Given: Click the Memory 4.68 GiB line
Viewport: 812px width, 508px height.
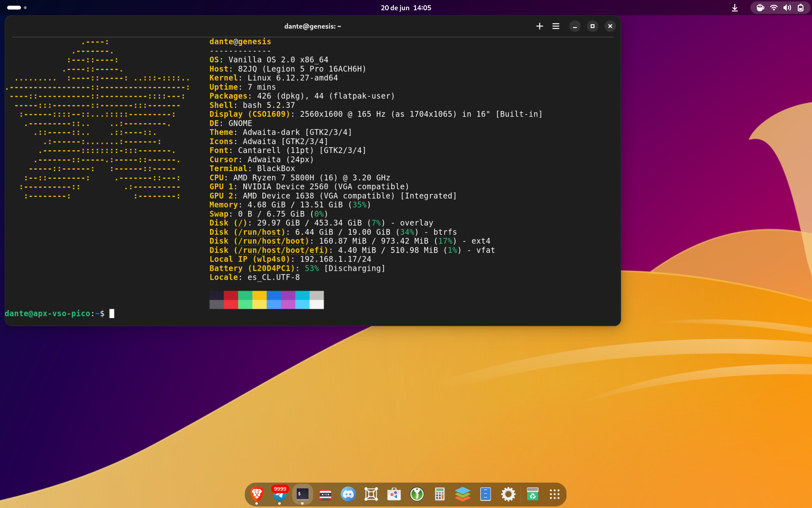Looking at the screenshot, I should (x=290, y=205).
